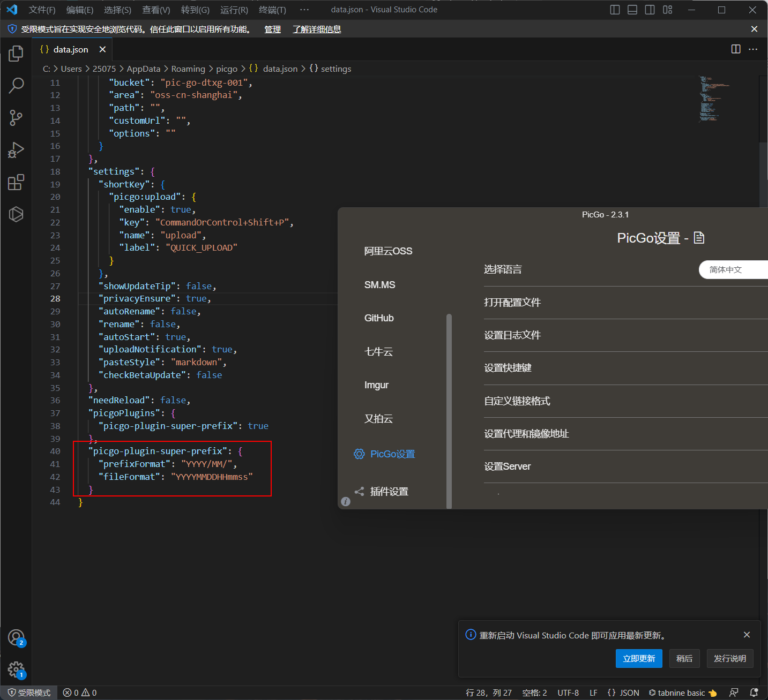The image size is (768, 700).
Task: Click the feedback icon in status bar
Action: pos(734,693)
